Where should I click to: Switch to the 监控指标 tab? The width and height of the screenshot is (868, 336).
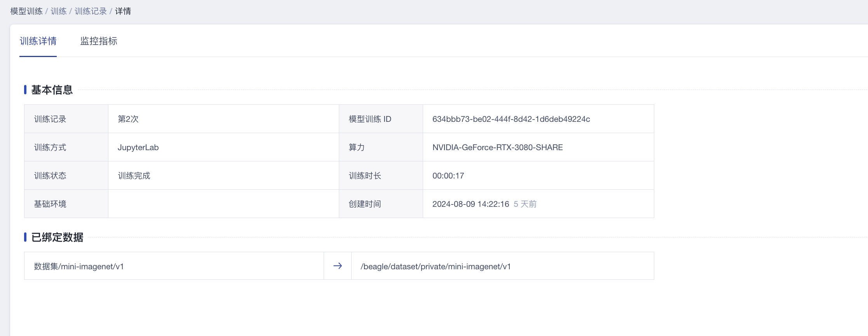coord(99,41)
